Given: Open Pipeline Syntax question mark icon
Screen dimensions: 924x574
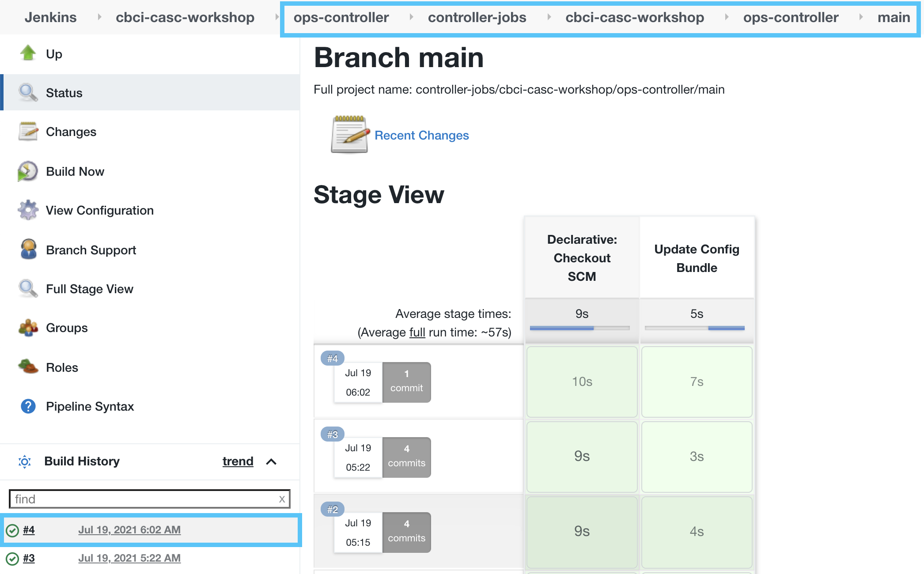Looking at the screenshot, I should point(28,406).
